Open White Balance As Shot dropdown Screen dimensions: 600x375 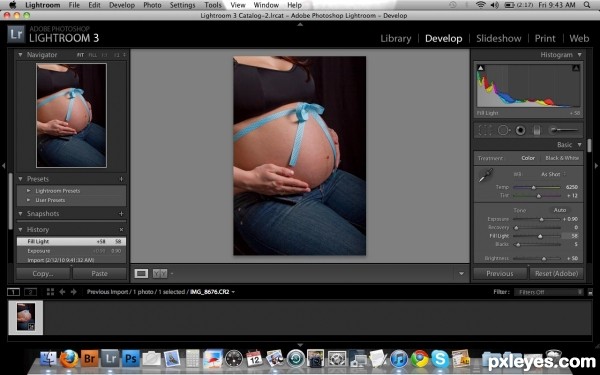tap(553, 174)
